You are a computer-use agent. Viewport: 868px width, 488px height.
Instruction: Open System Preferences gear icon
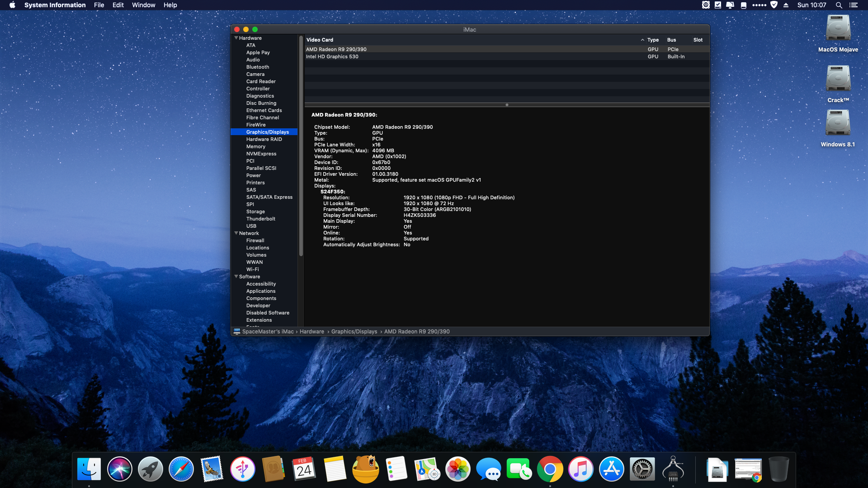[642, 469]
